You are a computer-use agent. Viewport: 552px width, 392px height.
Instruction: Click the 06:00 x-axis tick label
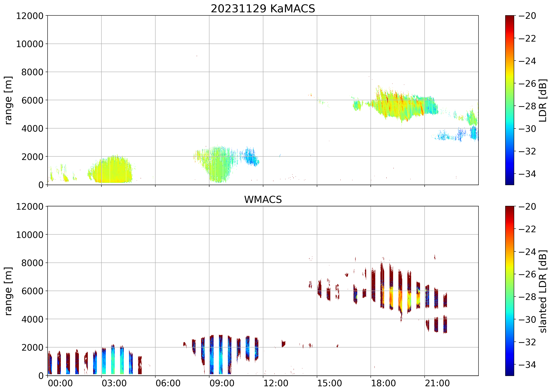[x=168, y=383]
